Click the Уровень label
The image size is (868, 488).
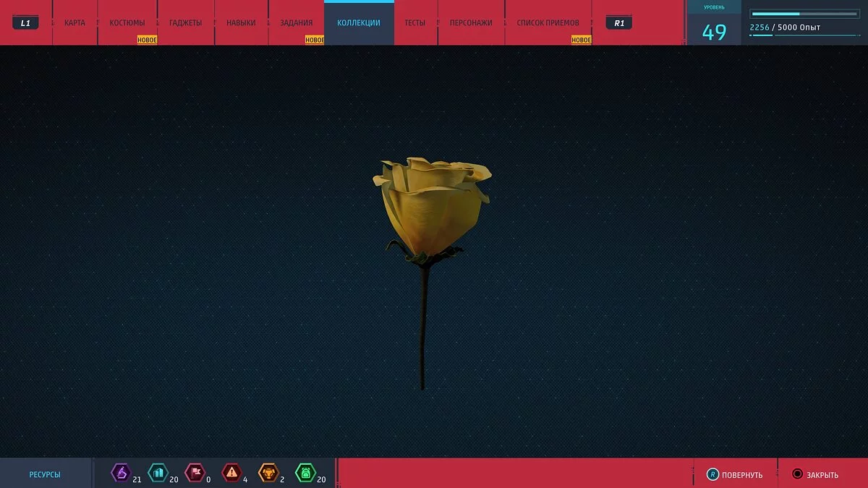714,7
